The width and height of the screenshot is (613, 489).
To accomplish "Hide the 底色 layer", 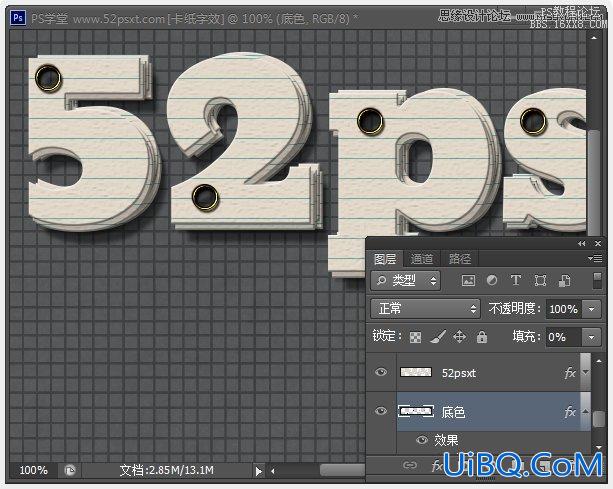I will [381, 411].
